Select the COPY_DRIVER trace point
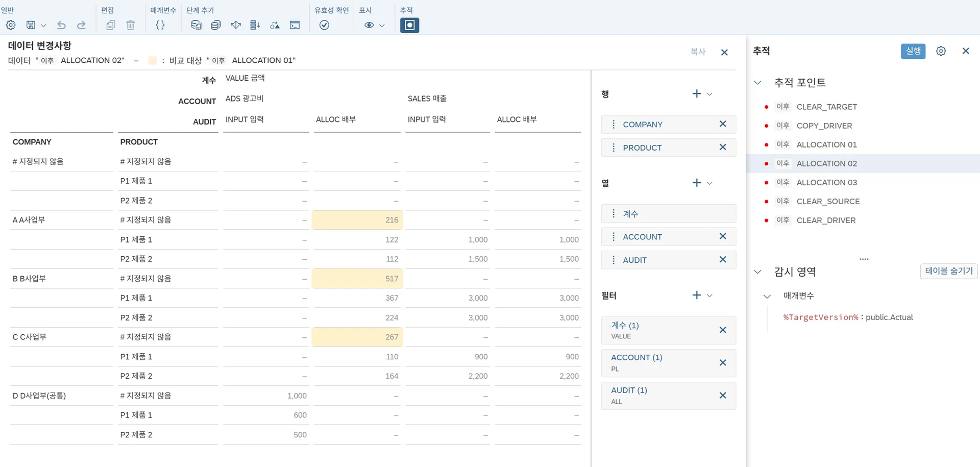This screenshot has height=467, width=980. tap(824, 126)
